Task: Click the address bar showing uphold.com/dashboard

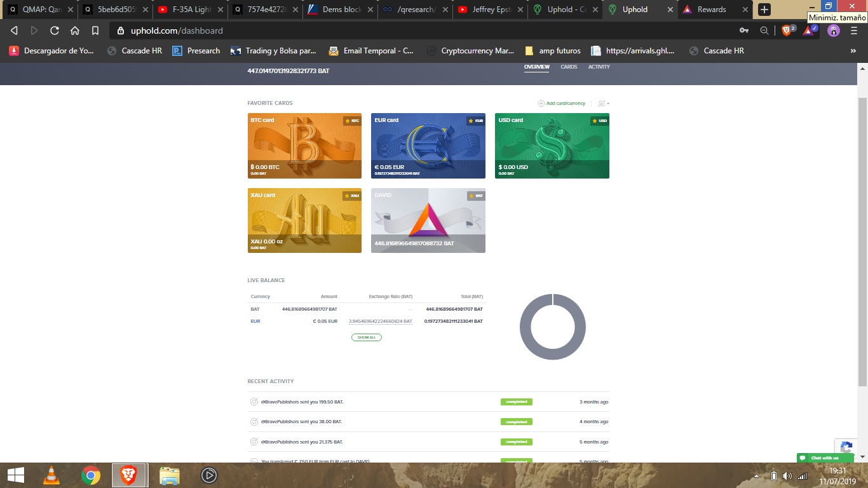Action: pyautogui.click(x=419, y=30)
